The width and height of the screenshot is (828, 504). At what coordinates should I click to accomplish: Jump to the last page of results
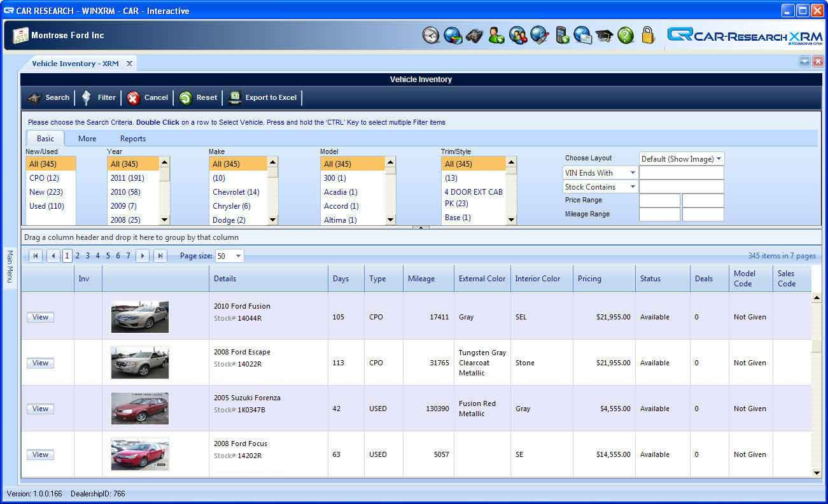160,256
